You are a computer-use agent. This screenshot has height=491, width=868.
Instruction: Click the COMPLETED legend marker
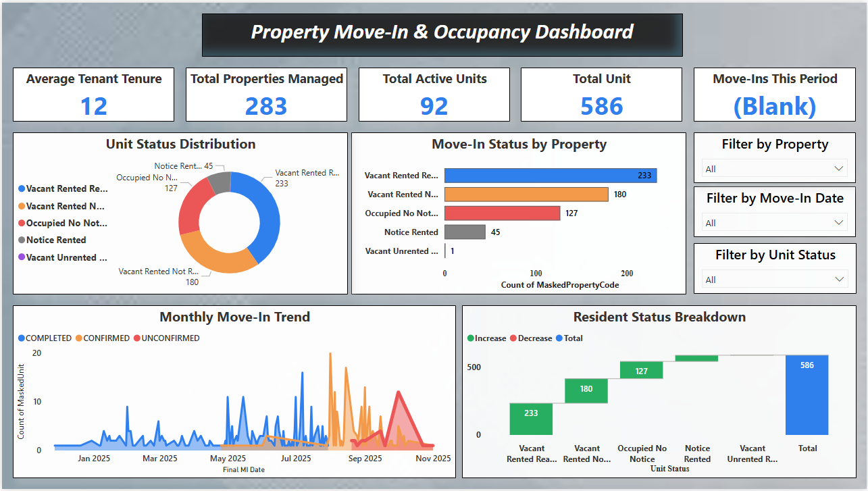[x=22, y=338]
